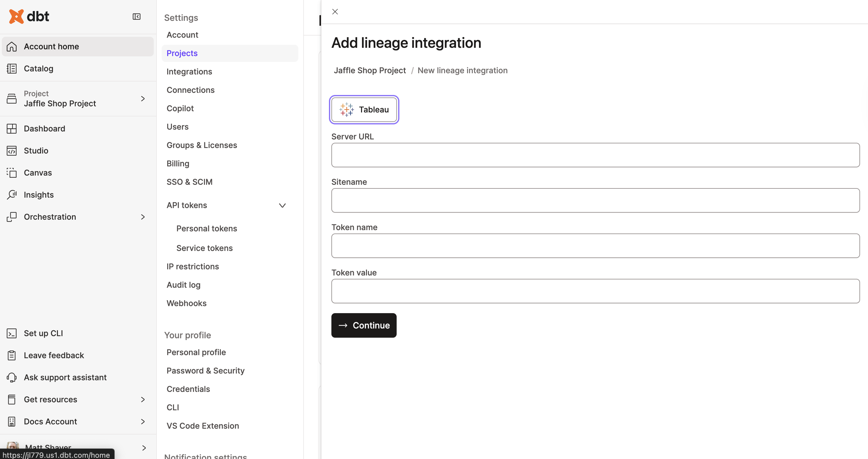Expand the Orchestration submenu
The image size is (868, 459).
142,217
